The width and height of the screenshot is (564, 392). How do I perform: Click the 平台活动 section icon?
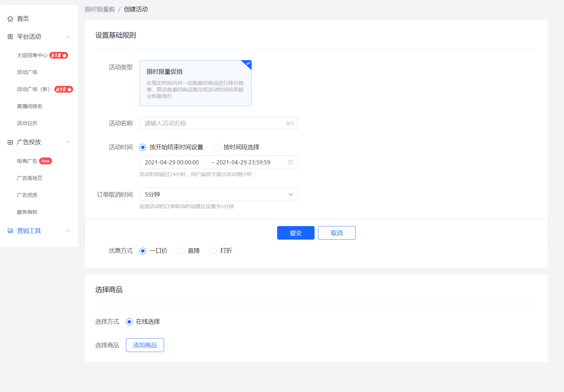point(10,37)
